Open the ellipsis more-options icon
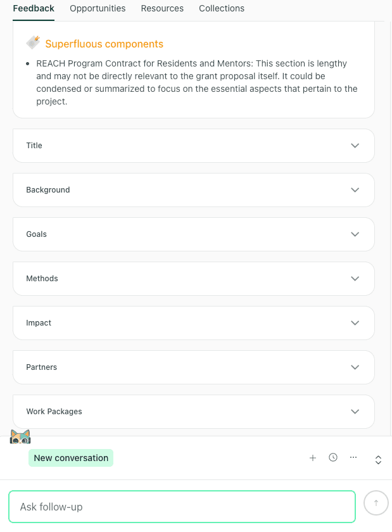Viewport: 392px width, 532px height. pos(353,457)
